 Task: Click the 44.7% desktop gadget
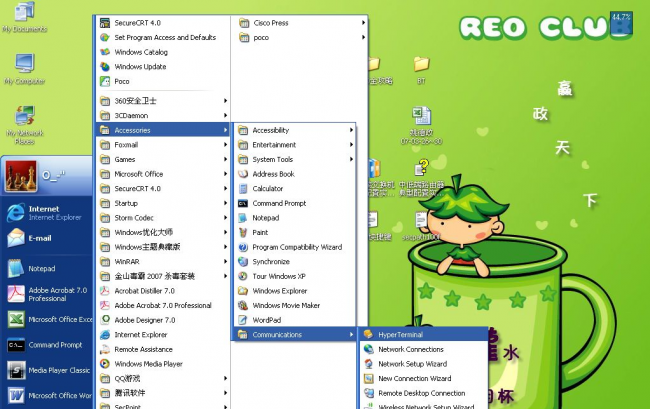click(x=621, y=23)
